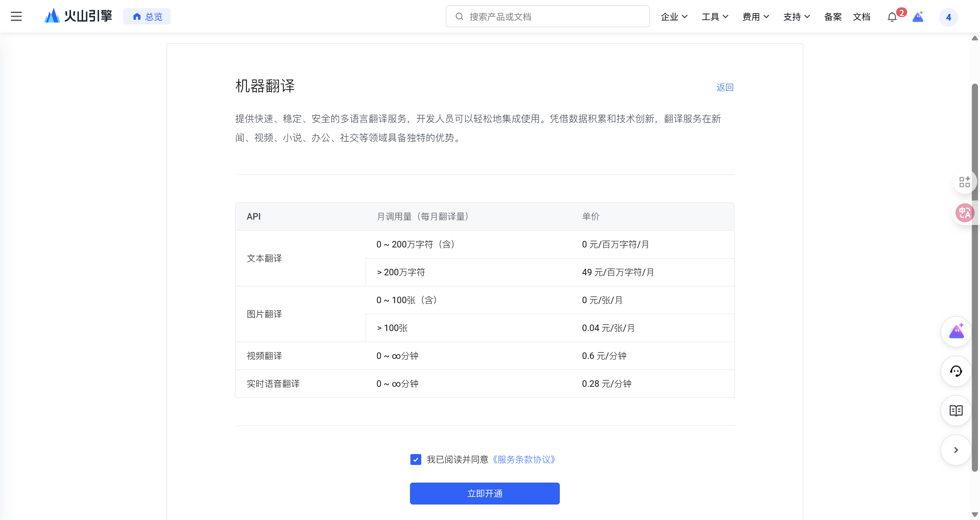Open the notification bell

click(x=892, y=17)
